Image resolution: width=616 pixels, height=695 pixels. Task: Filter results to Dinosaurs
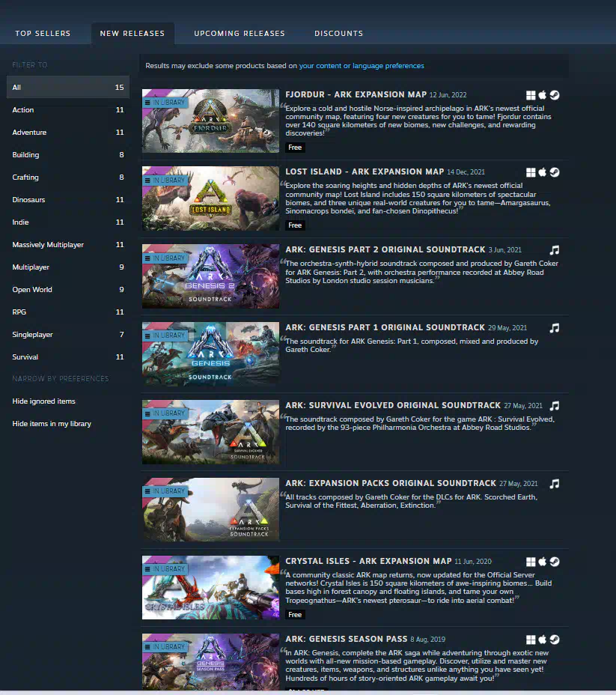[x=68, y=200]
